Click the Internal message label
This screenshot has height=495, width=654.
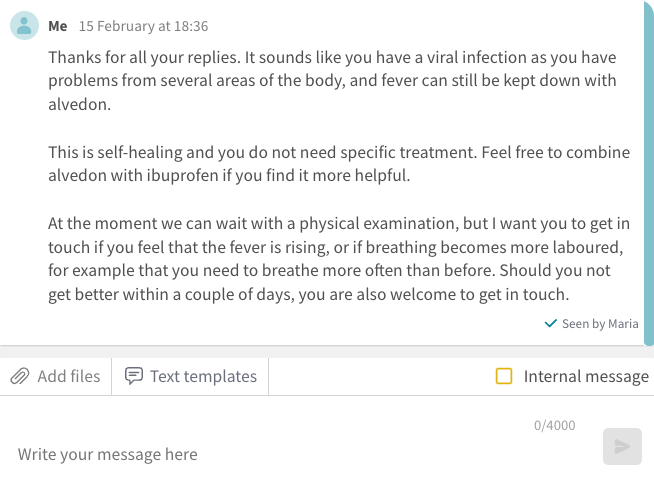coord(586,376)
